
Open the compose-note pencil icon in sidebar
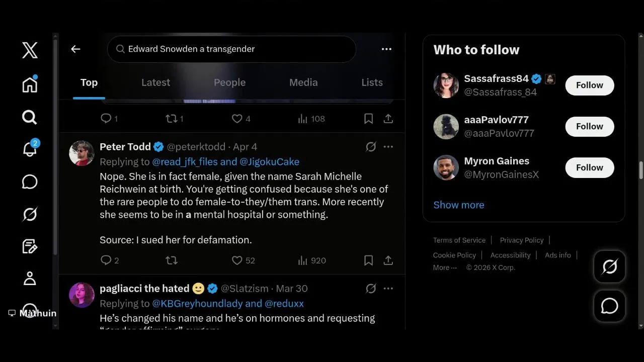30,246
